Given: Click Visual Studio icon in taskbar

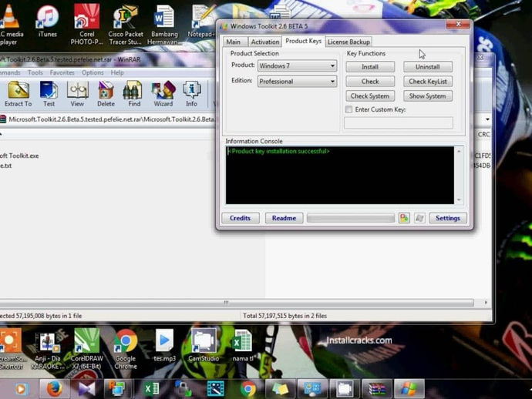Looking at the screenshot, I should point(86,389).
